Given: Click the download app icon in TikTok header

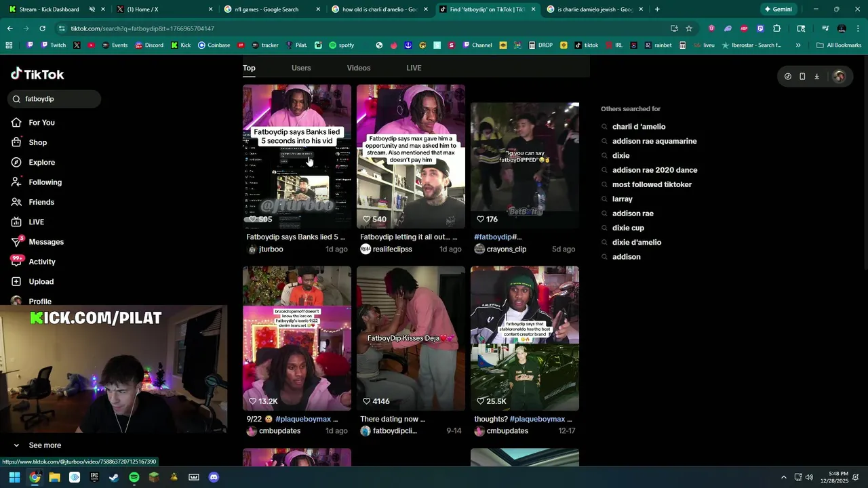Looking at the screenshot, I should pos(816,77).
